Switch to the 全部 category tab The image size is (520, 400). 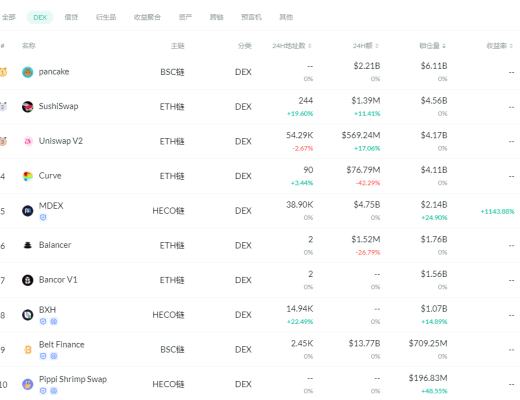pos(9,17)
